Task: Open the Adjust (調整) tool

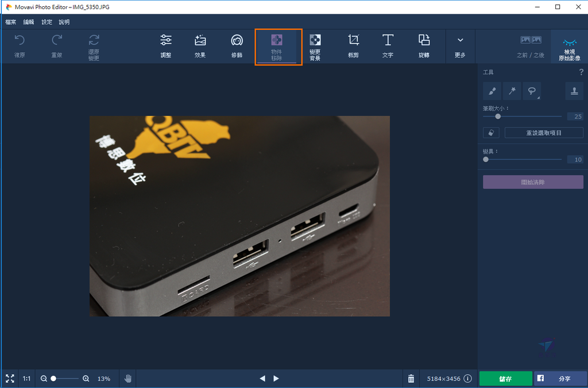Action: pos(166,46)
